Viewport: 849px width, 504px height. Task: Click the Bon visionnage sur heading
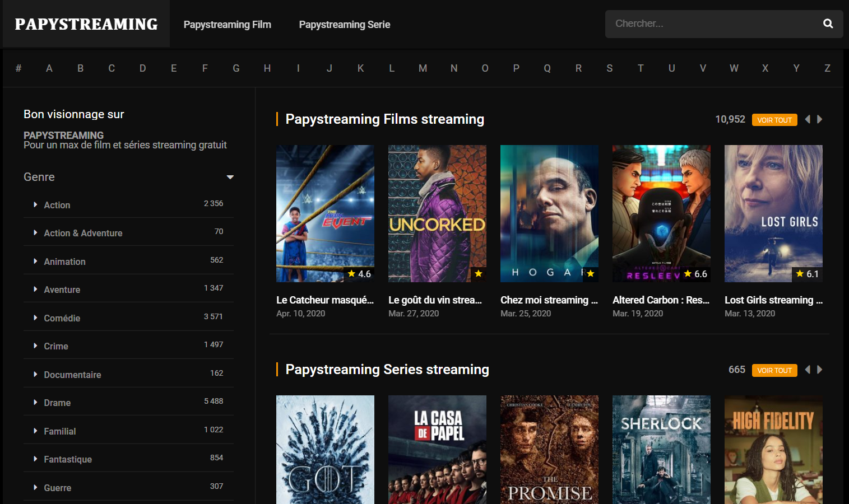[74, 114]
